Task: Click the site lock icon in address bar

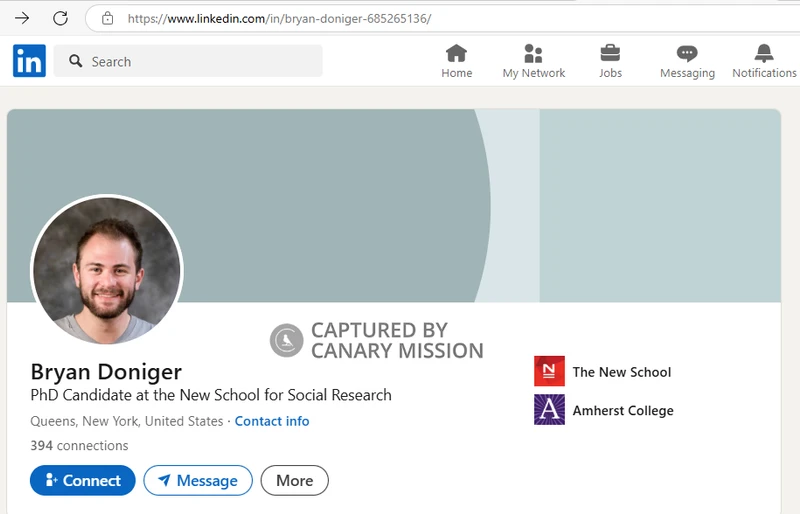Action: [107, 18]
